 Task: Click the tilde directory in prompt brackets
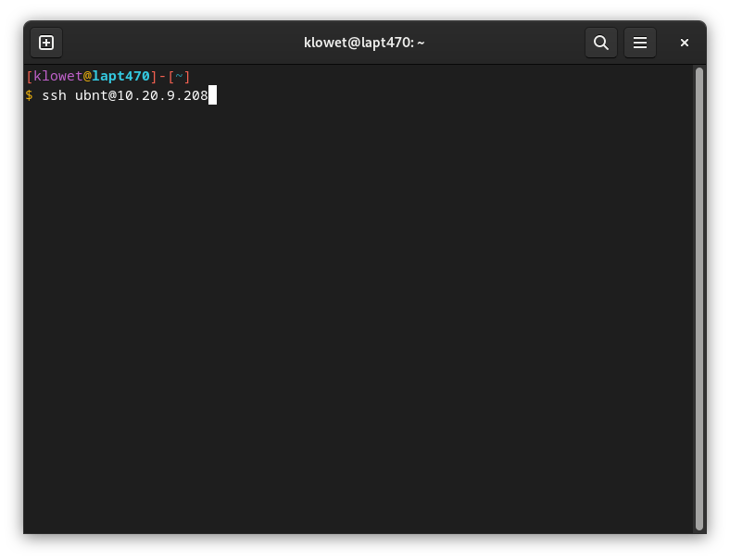click(179, 77)
